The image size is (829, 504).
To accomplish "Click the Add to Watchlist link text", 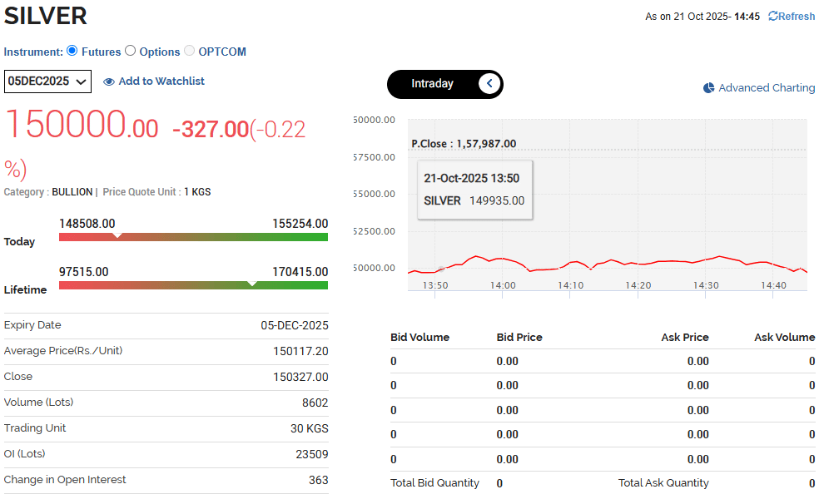I will point(161,82).
